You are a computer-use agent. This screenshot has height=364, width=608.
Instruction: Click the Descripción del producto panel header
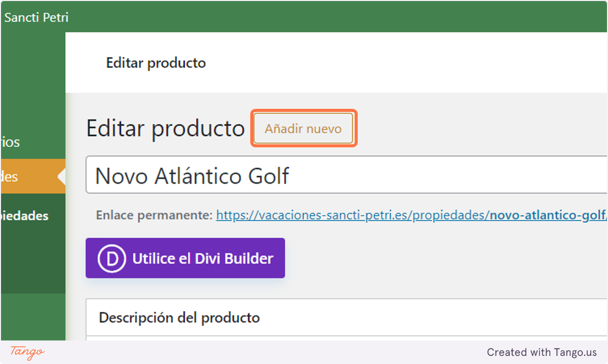347,317
